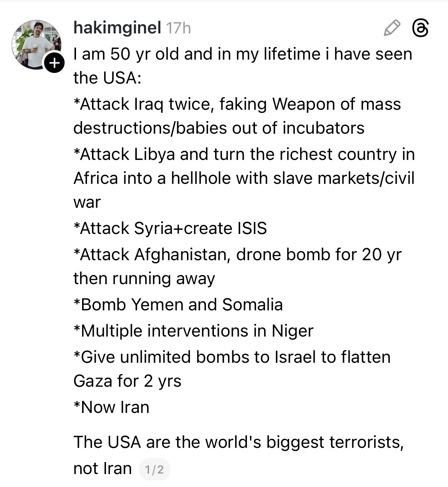Click the 17h timestamp
Image resolution: width=448 pixels, height=487 pixels.
click(179, 28)
